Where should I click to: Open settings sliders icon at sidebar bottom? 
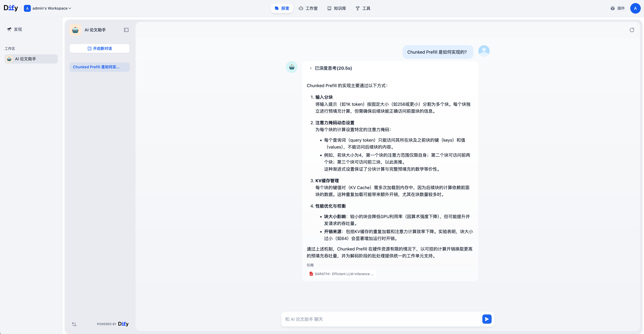point(74,324)
